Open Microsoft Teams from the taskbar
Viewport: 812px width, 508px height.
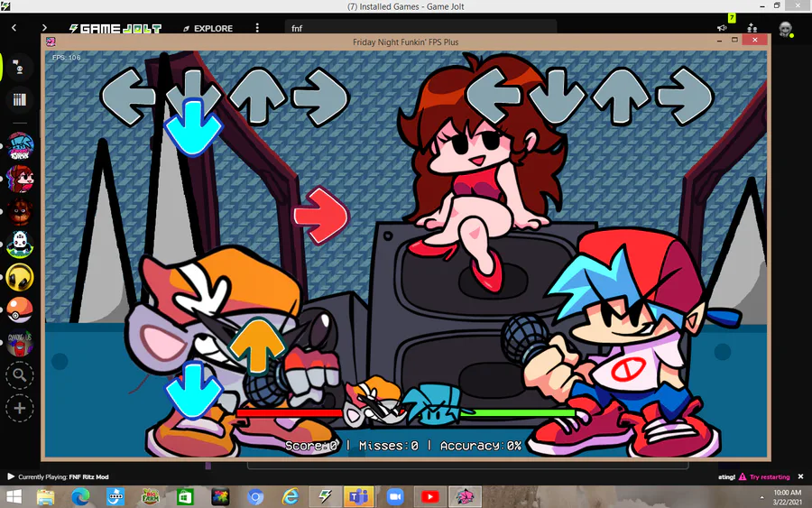[358, 497]
